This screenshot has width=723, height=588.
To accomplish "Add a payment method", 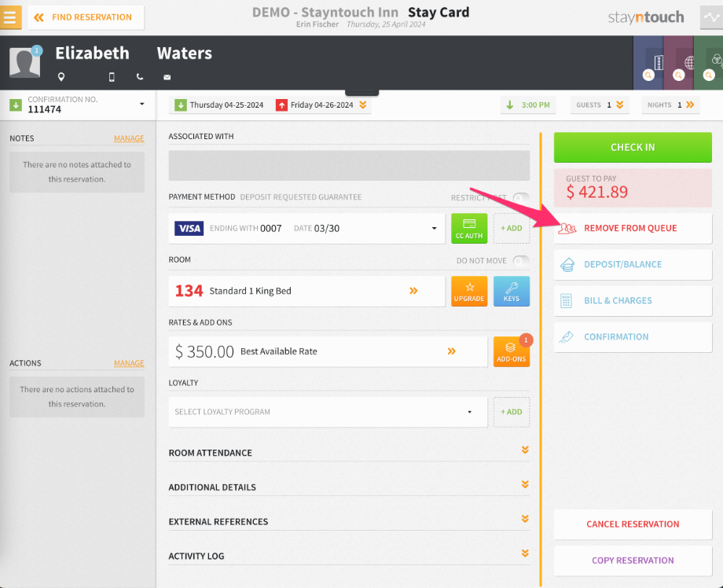I will (512, 228).
